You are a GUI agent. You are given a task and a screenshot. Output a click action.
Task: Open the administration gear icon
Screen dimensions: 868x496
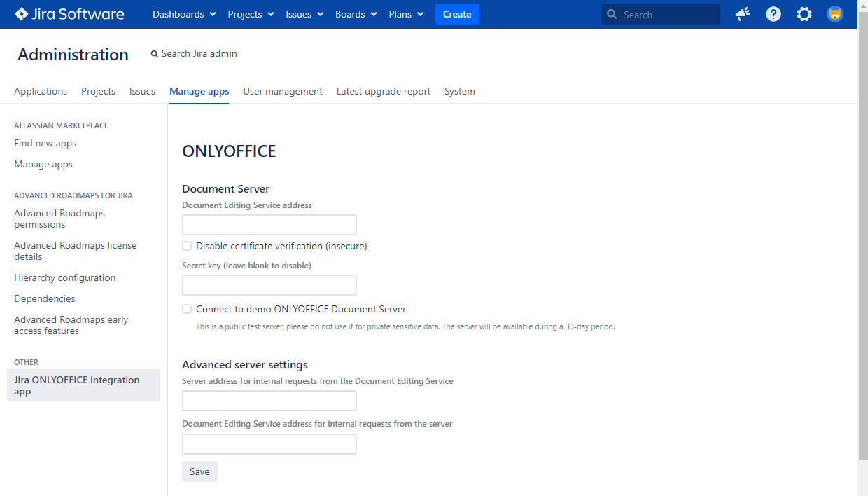click(804, 14)
